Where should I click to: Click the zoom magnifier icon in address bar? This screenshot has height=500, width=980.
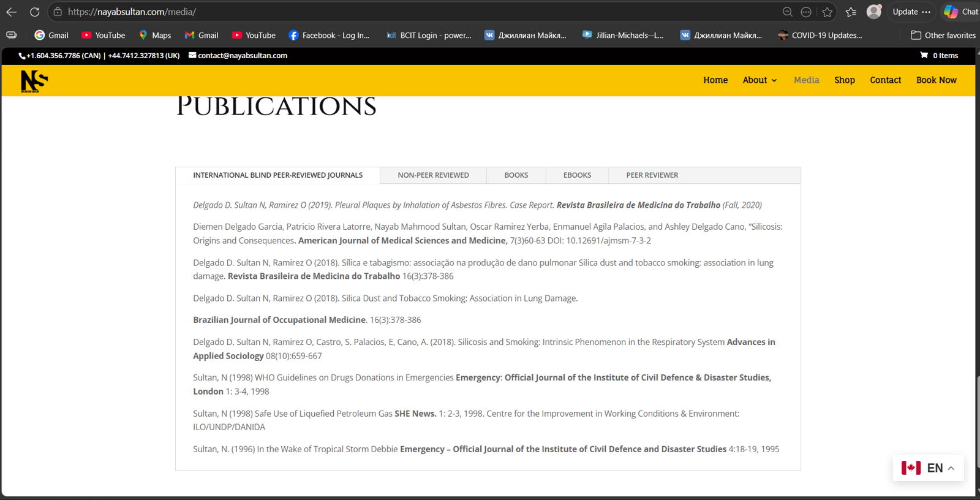pyautogui.click(x=787, y=12)
